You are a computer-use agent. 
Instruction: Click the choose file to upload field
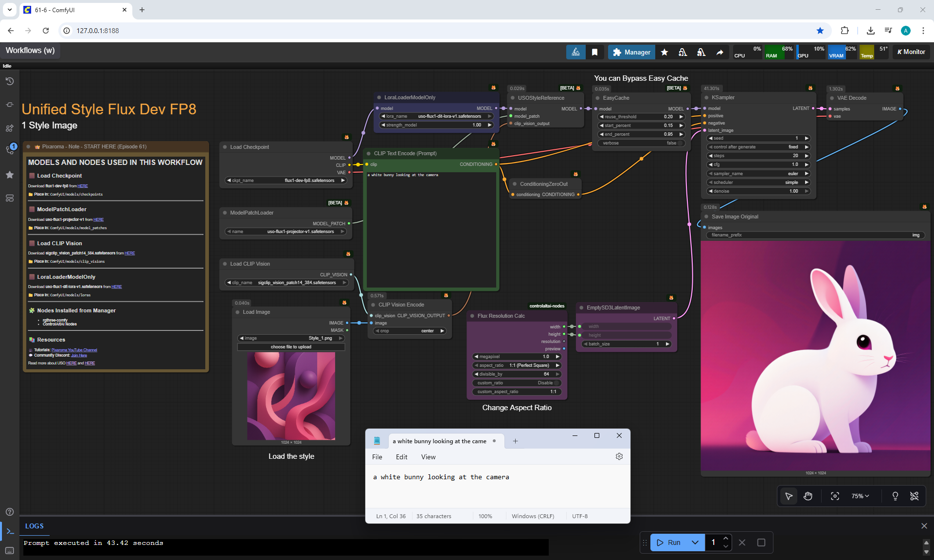[x=291, y=347]
